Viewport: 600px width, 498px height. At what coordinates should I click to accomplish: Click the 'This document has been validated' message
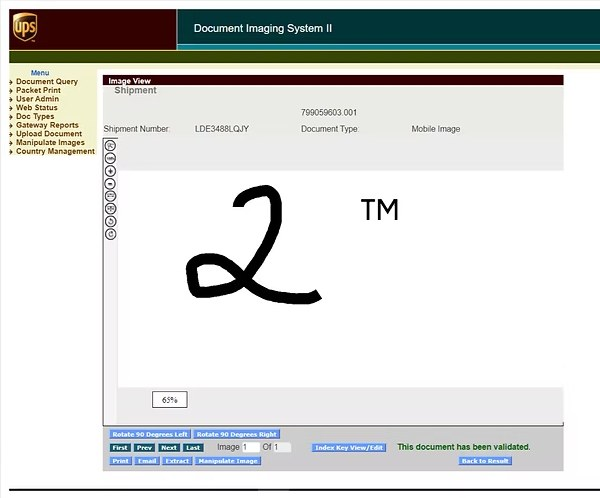pos(463,447)
